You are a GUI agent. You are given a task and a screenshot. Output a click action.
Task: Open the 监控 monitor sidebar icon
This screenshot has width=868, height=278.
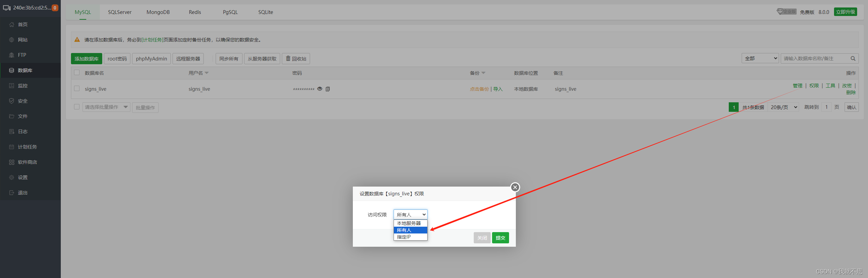click(12, 86)
